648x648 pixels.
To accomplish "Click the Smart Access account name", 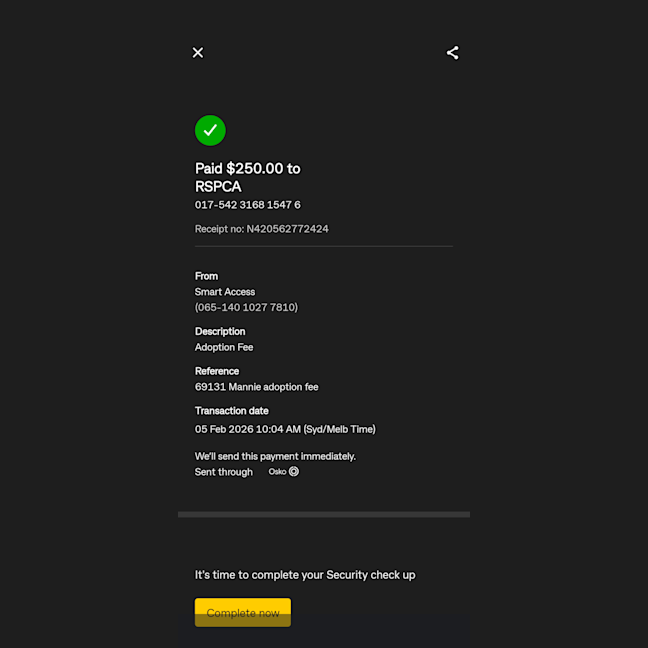I will coord(225,292).
